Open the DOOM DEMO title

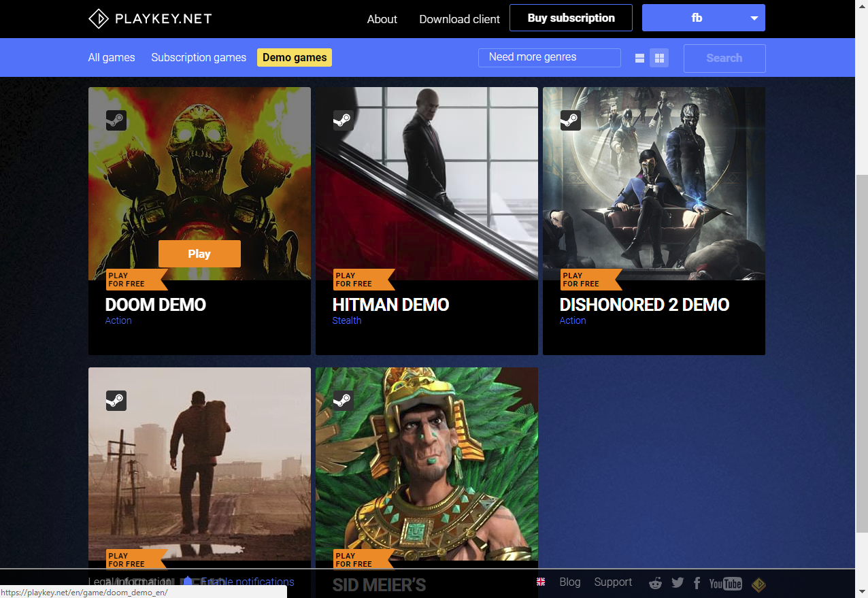pos(156,304)
